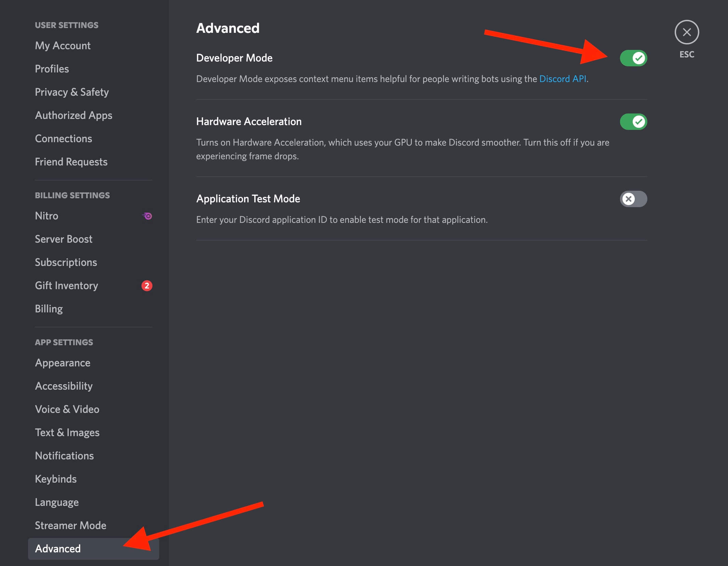The image size is (728, 566).
Task: Navigate to Privacy & Safety settings
Action: 71,92
